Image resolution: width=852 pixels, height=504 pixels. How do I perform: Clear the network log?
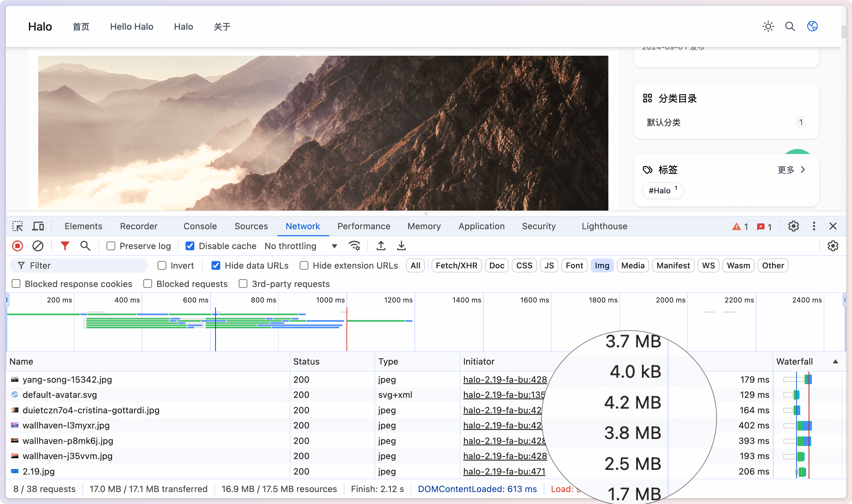[38, 246]
